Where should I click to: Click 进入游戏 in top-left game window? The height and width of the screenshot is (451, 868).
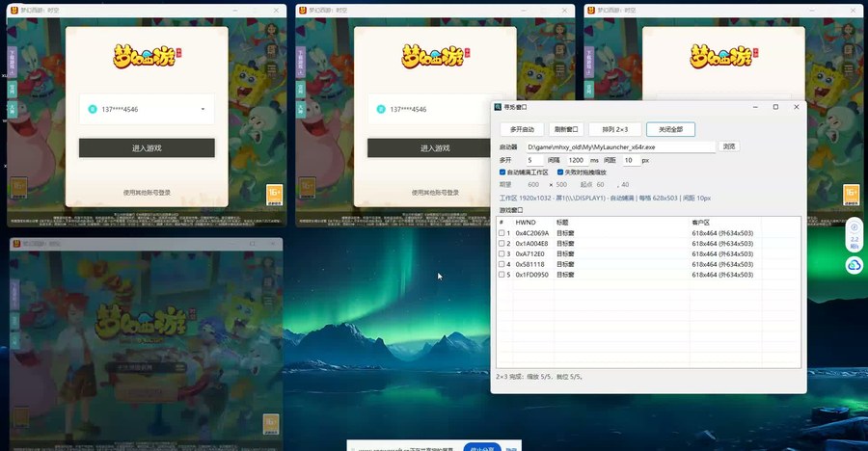click(x=147, y=147)
